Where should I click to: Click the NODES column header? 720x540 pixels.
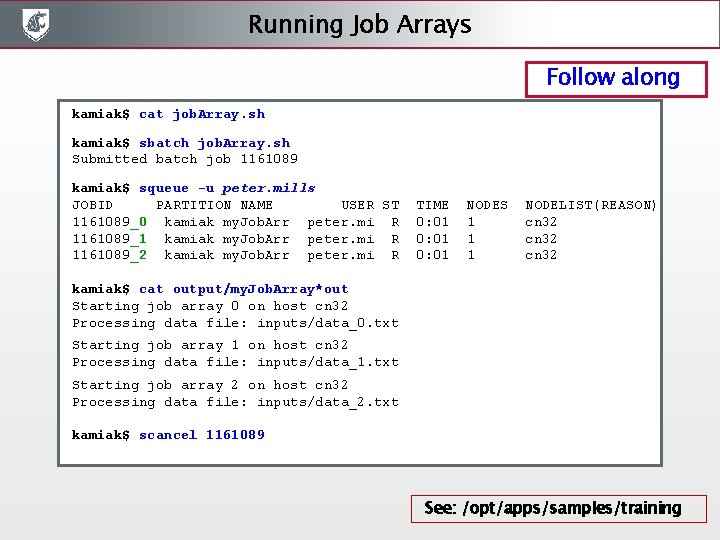487,205
